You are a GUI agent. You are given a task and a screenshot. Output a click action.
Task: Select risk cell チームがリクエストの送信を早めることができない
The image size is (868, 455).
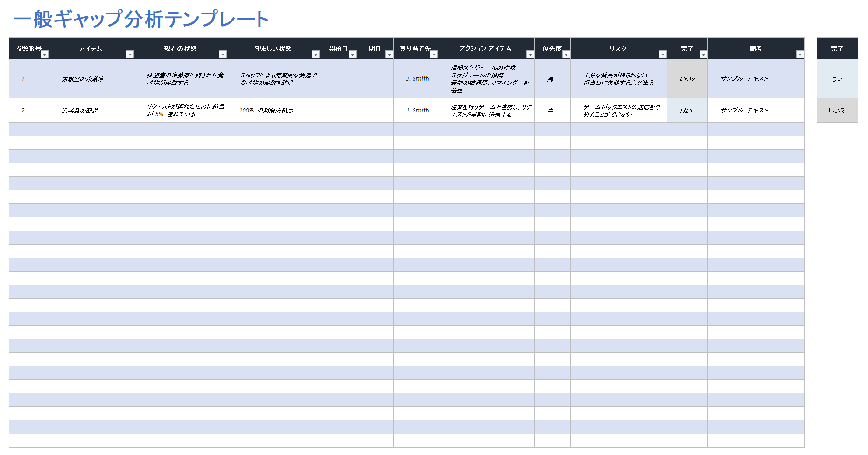(x=619, y=111)
